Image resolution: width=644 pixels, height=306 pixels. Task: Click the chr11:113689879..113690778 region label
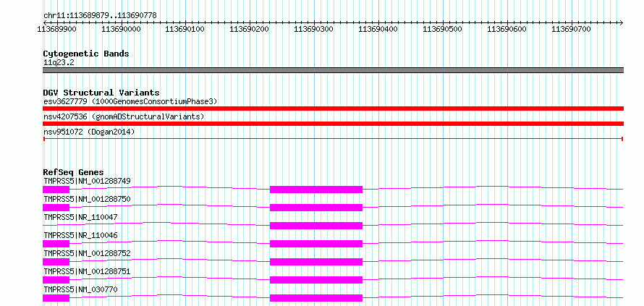[x=100, y=16]
